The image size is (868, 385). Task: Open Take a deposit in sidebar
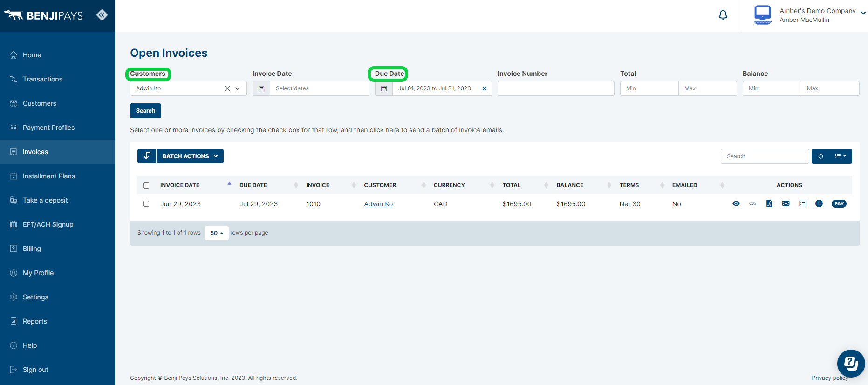[57, 200]
